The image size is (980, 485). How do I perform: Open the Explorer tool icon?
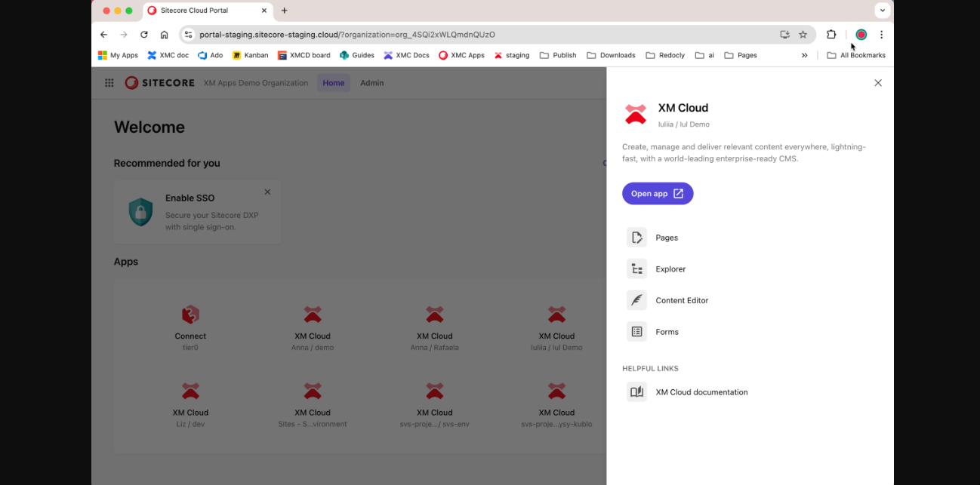[x=636, y=269]
